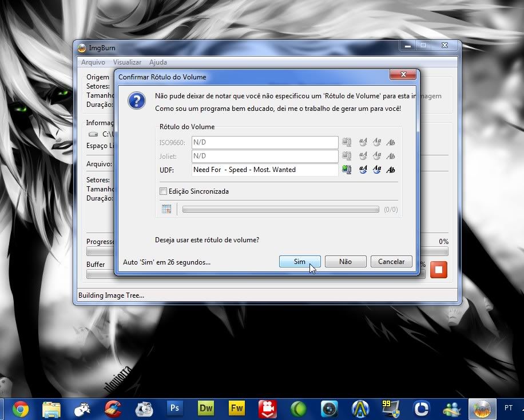Open Photoshop from the taskbar

(x=174, y=408)
